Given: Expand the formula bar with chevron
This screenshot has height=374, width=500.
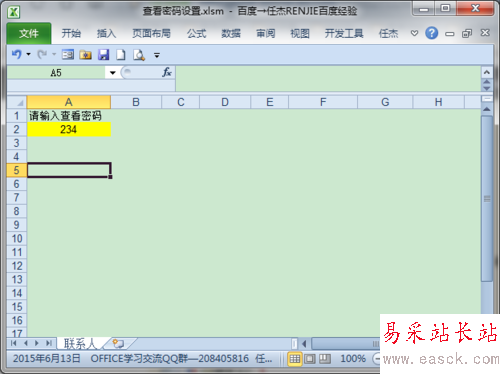Looking at the screenshot, I should click(x=487, y=72).
